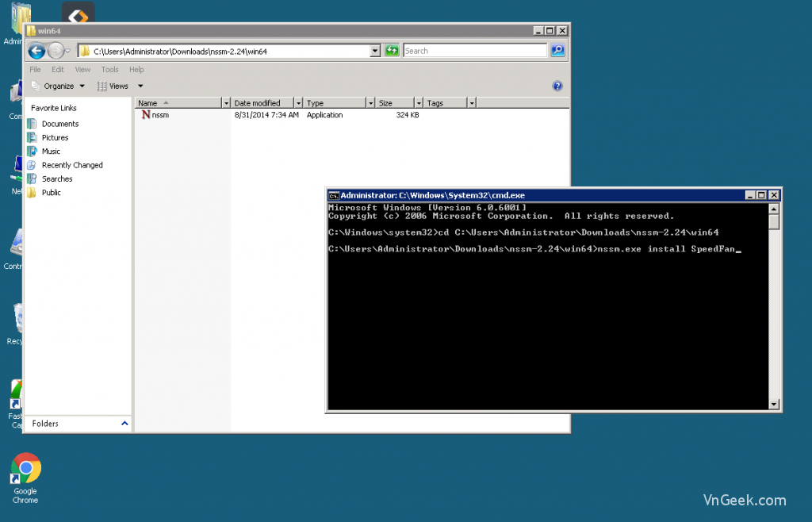This screenshot has height=522, width=812.
Task: Open Public folder favorite link
Action: pyautogui.click(x=52, y=192)
